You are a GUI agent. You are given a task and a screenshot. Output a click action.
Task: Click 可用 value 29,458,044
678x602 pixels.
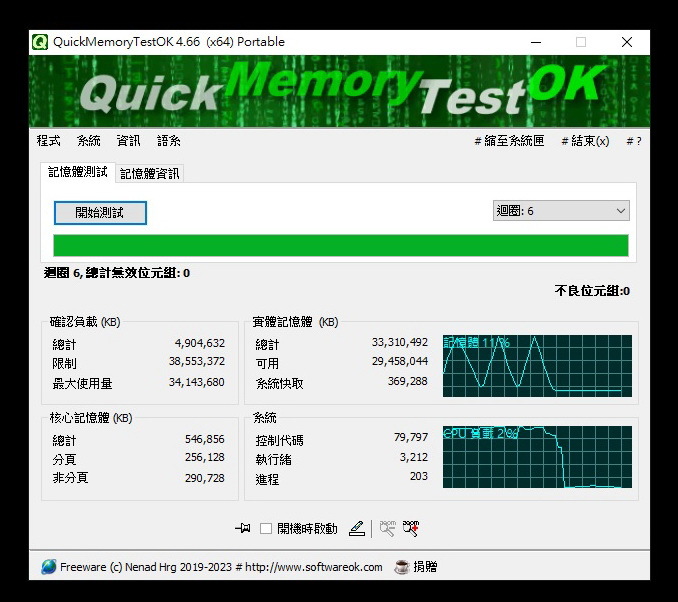coord(400,361)
